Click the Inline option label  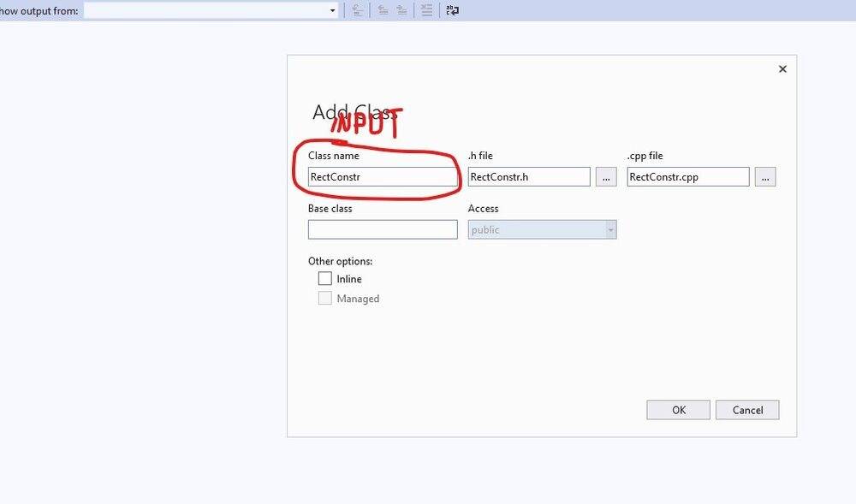pos(349,279)
